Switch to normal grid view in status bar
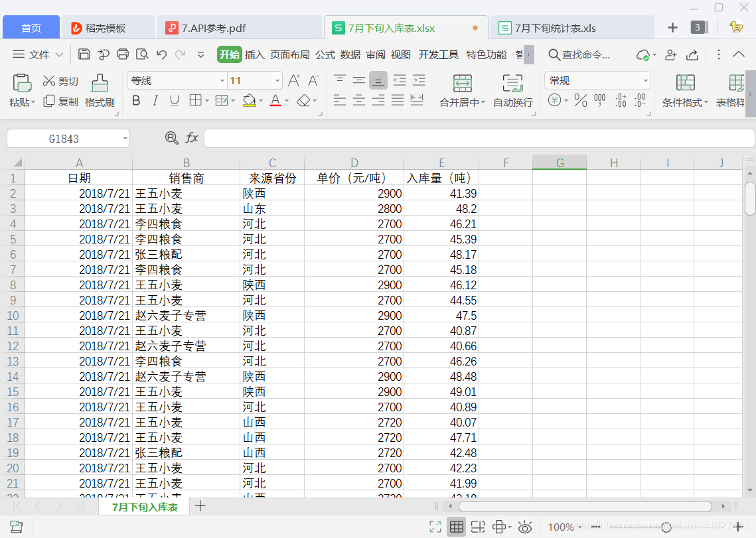This screenshot has width=756, height=538. tap(456, 527)
